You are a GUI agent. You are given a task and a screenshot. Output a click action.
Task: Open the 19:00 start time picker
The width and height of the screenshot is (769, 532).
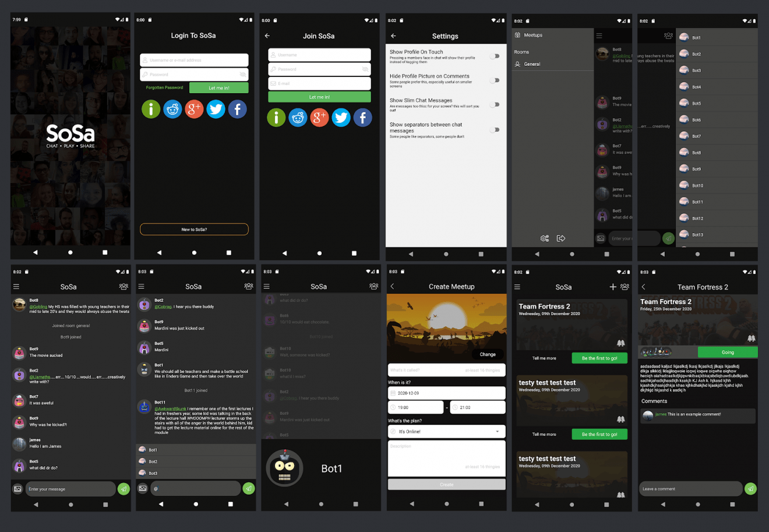pyautogui.click(x=416, y=407)
